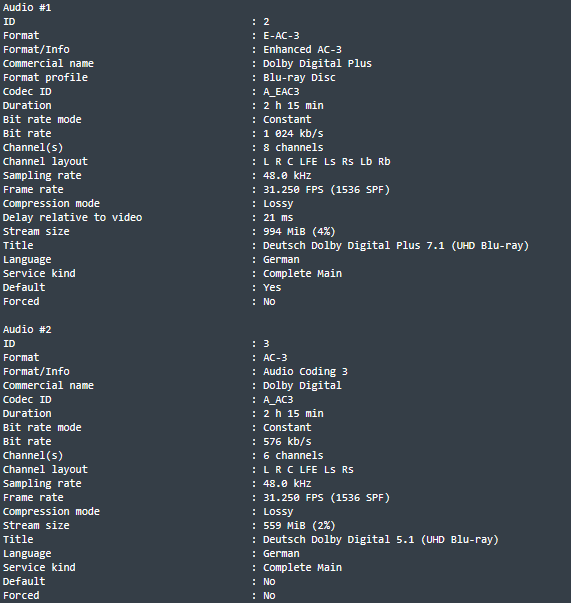Screen dimensions: 571x603
Task: Click the 8 channels value
Action: coord(293,148)
